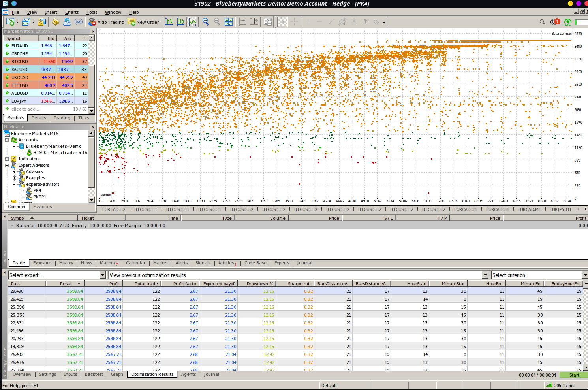Toggle the chart auto-scroll button
This screenshot has width=588, height=390.
242,22
